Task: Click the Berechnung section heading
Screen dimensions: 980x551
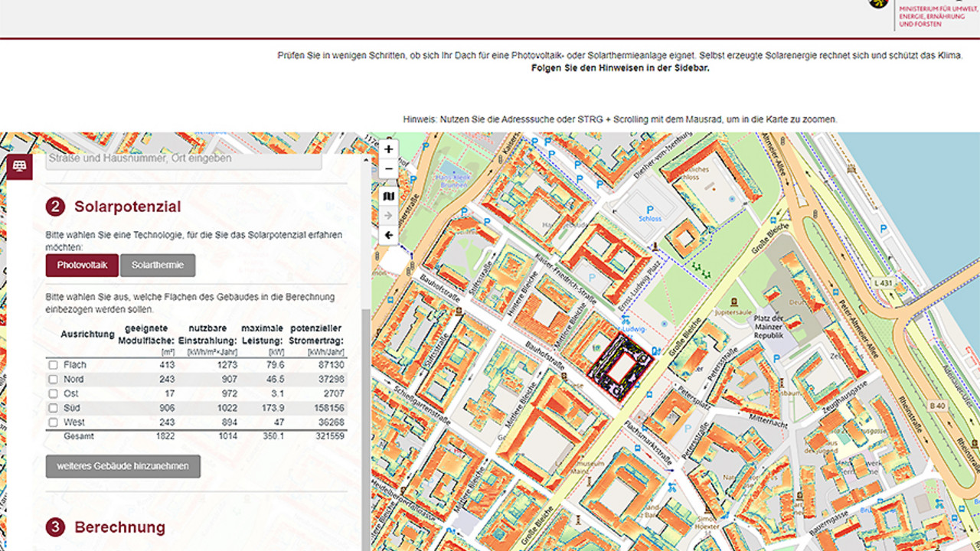Action: (119, 527)
